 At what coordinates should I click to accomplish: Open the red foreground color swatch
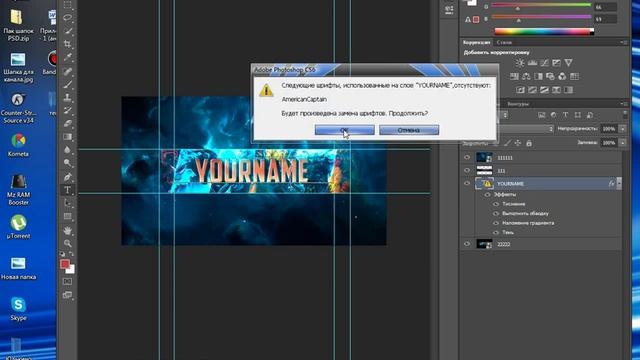pyautogui.click(x=64, y=264)
